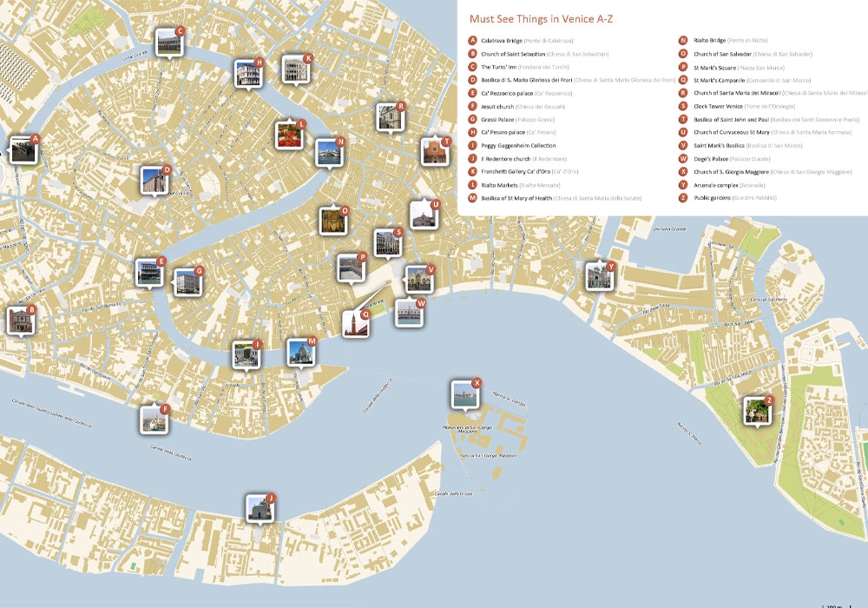Click the map marker labeled D
The image size is (868, 608).
point(155,181)
